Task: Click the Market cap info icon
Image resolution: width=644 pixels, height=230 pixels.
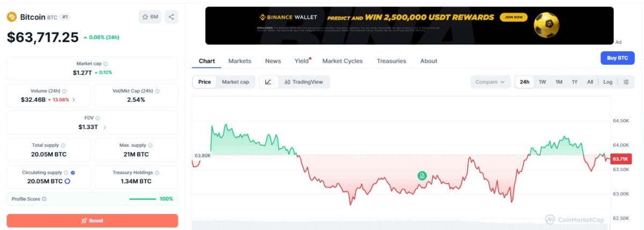Action: click(x=105, y=64)
